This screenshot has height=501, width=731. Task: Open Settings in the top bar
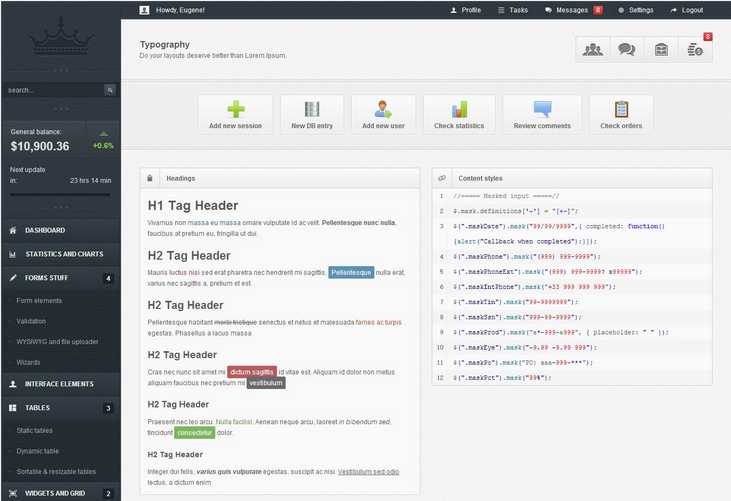(x=636, y=10)
